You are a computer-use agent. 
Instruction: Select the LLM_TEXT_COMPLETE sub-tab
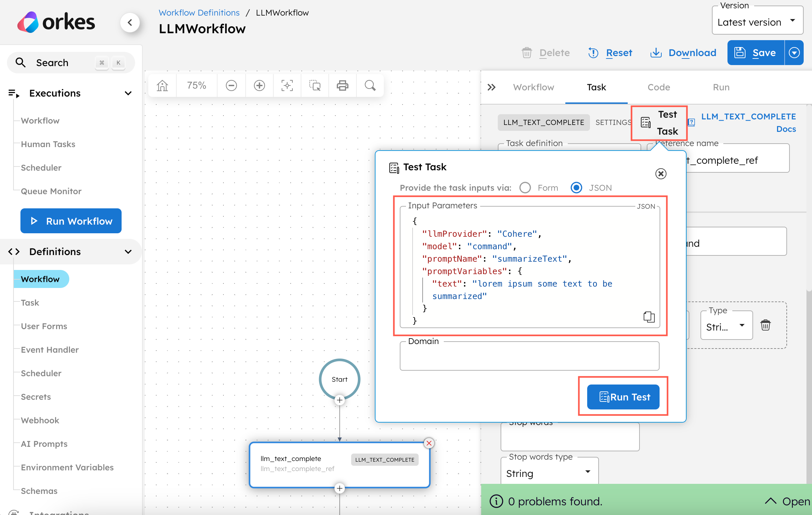544,123
